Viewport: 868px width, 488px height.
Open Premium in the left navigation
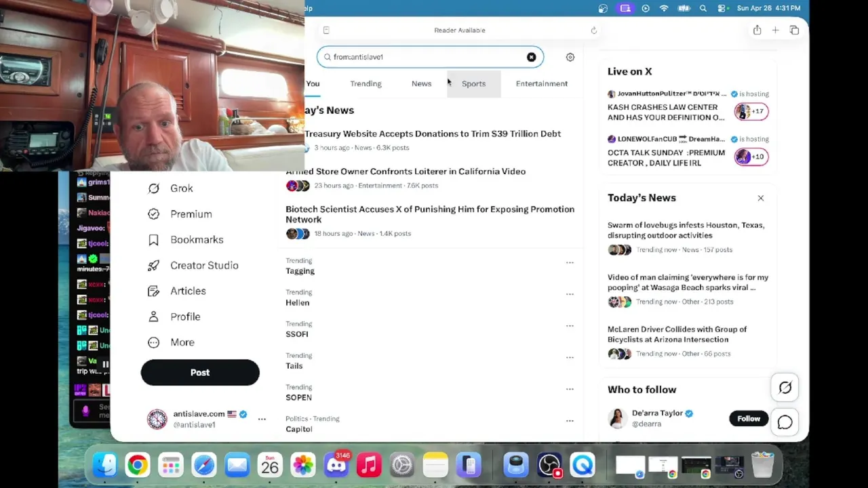pyautogui.click(x=180, y=214)
